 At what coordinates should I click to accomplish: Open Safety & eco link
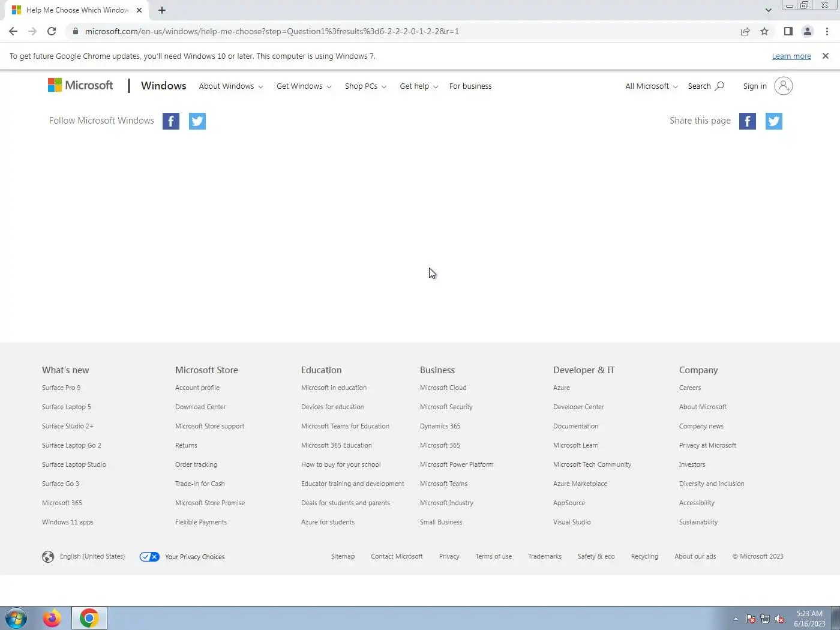596,556
